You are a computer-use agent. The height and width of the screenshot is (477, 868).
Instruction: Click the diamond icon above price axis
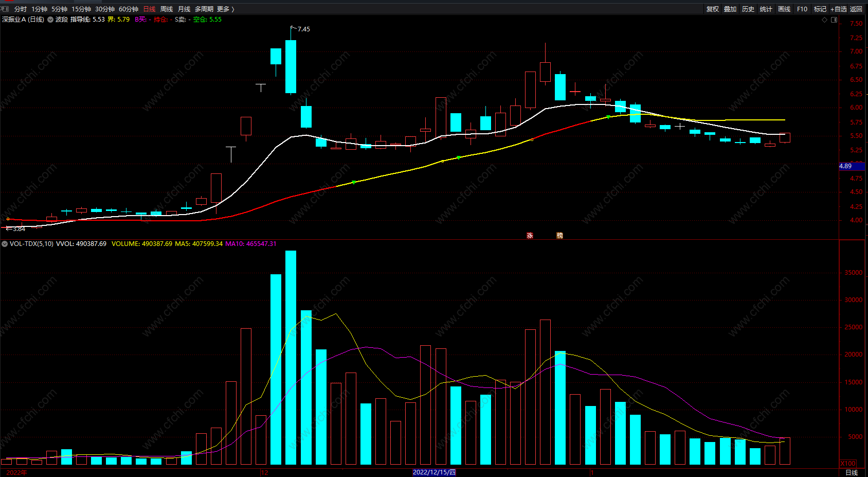pyautogui.click(x=825, y=20)
